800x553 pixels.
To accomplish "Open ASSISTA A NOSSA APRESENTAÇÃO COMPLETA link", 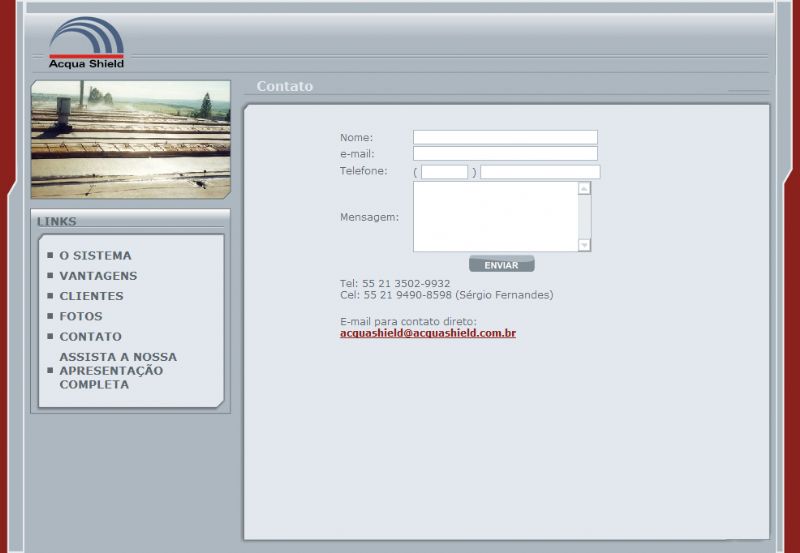I will (118, 371).
